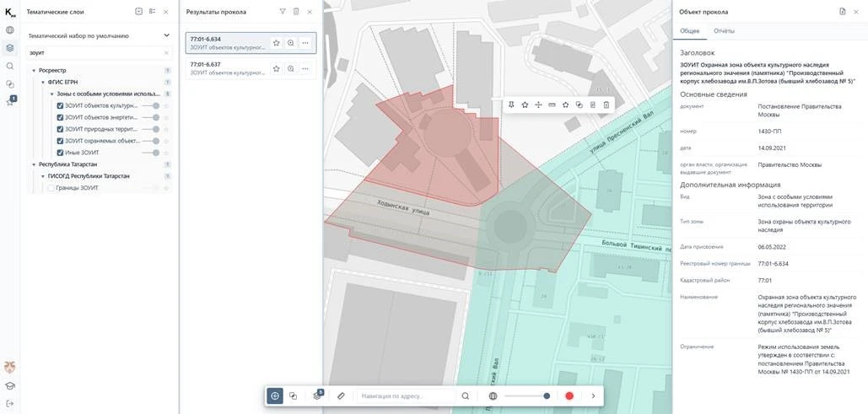Check the Границы ЗОУИТ layer
Screen dimensions: 868x414
click(51, 188)
